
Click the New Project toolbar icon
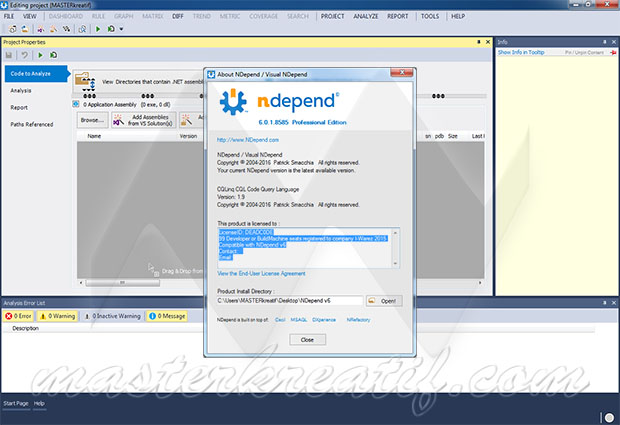point(13,29)
